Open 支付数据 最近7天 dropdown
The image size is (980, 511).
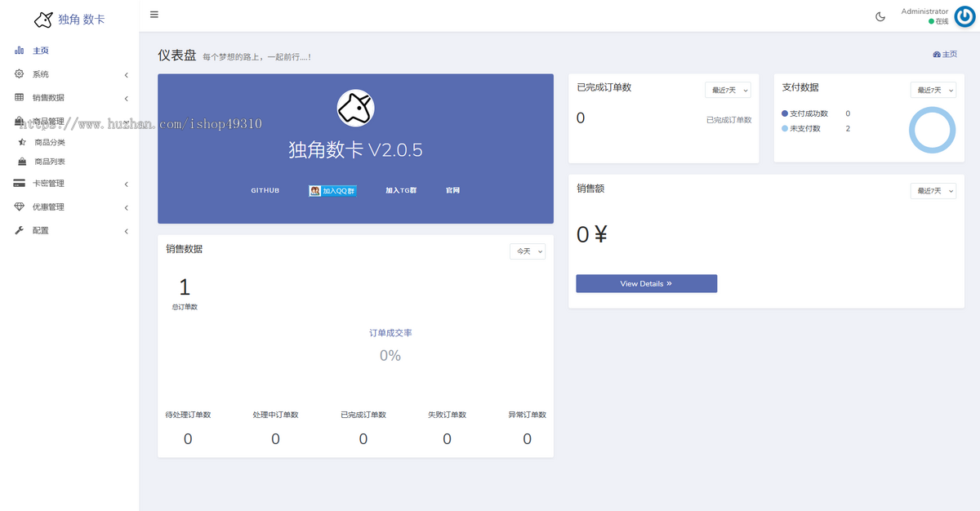pos(933,90)
